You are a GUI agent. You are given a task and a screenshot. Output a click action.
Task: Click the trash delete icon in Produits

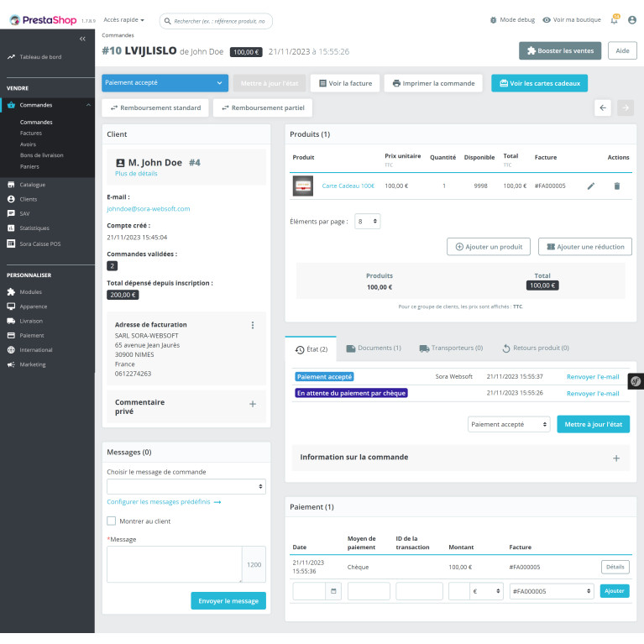(617, 186)
